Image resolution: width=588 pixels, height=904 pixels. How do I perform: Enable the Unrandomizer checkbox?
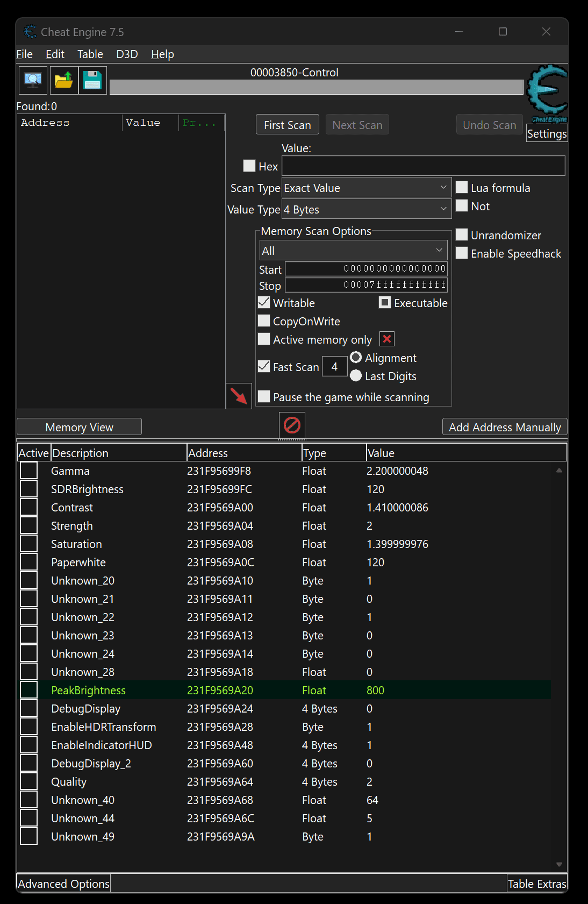coord(462,234)
